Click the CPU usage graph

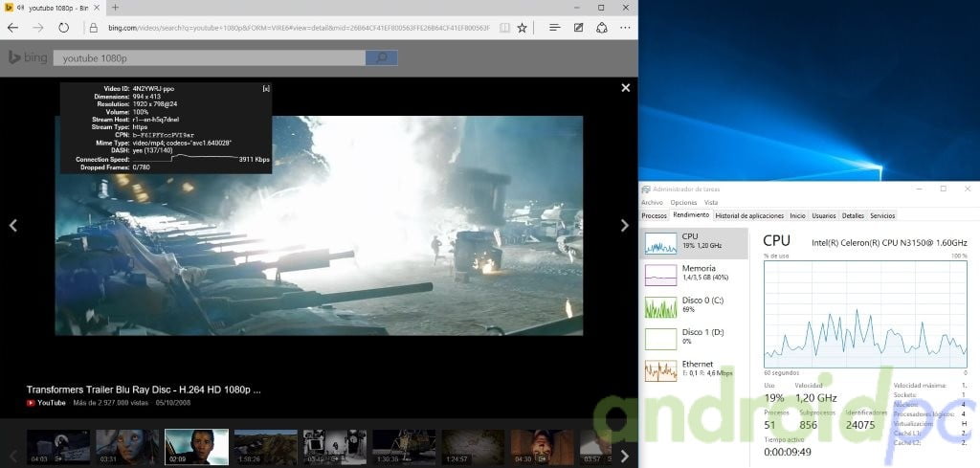pyautogui.click(x=865, y=314)
